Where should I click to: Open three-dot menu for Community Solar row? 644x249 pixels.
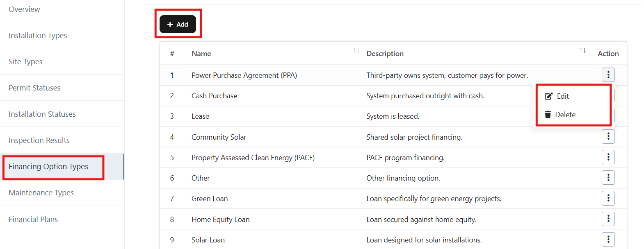[608, 137]
